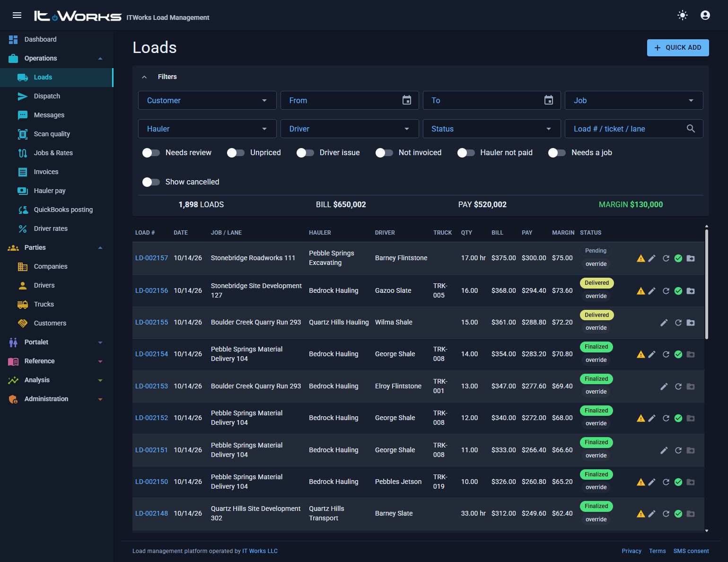Enable Hauler not paid toggle
Screen dimensions: 728x562
click(x=466, y=153)
